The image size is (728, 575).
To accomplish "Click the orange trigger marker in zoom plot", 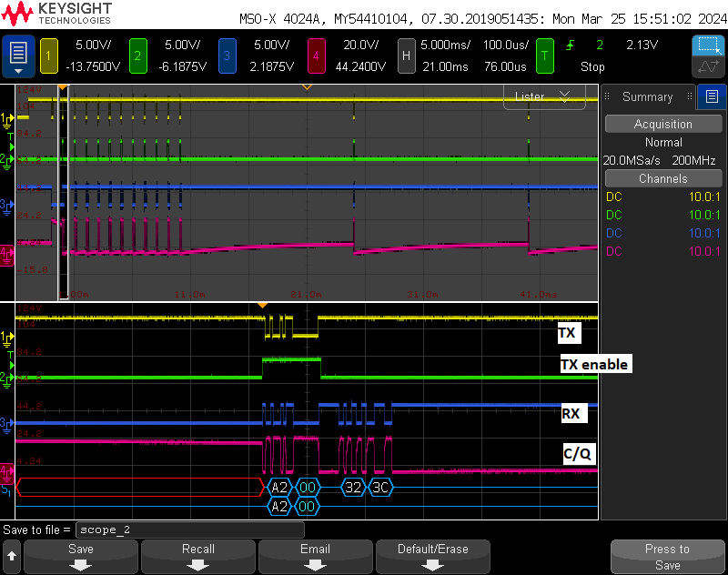I will pyautogui.click(x=262, y=305).
